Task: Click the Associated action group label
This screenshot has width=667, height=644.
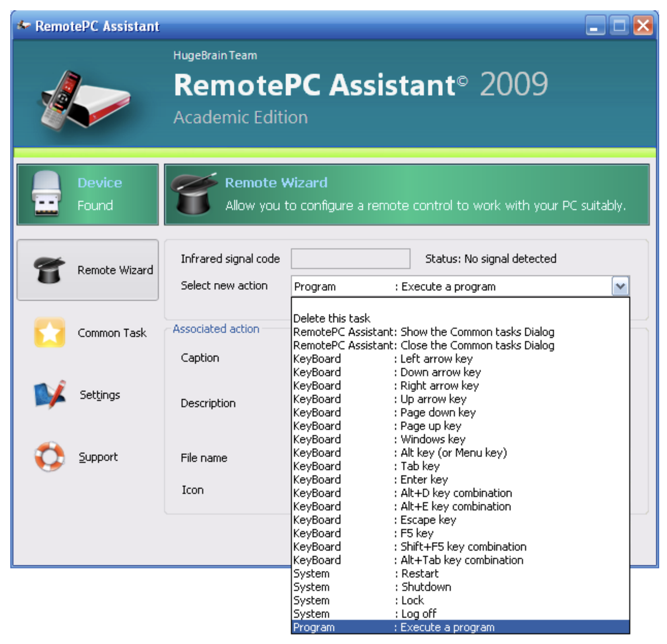Action: pos(216,329)
